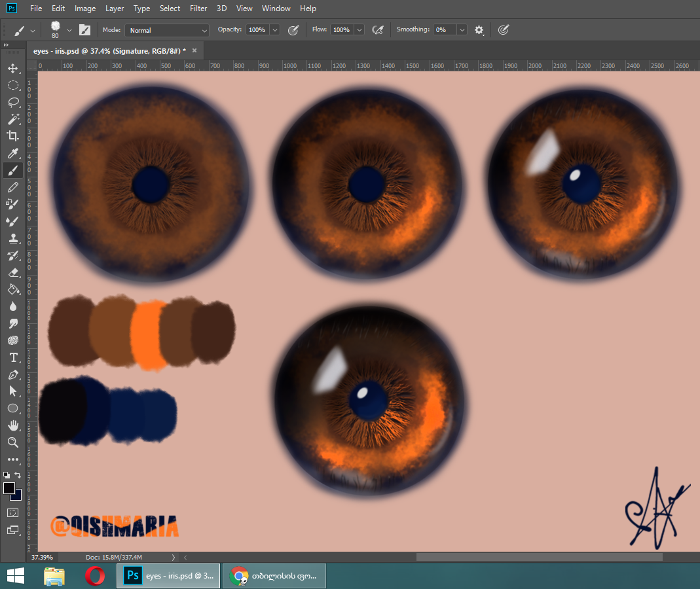Select the Zoom tool
This screenshot has width=700, height=589.
coord(13,442)
